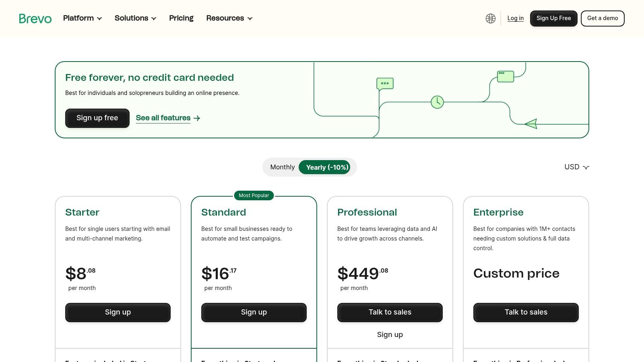Image resolution: width=644 pixels, height=362 pixels.
Task: Click the Log in link
Action: coord(515,19)
